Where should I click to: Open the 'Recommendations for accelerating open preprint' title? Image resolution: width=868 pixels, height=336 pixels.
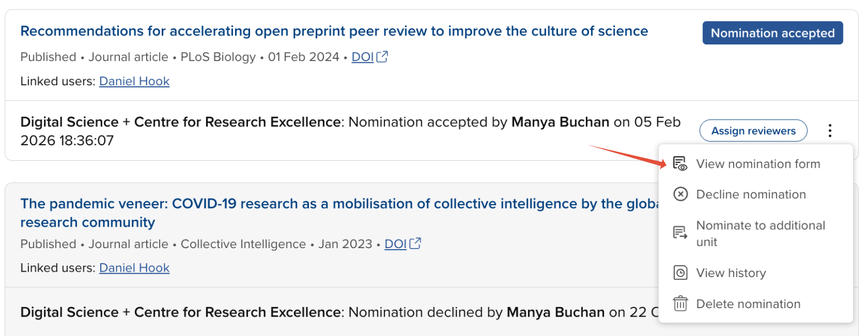point(334,32)
